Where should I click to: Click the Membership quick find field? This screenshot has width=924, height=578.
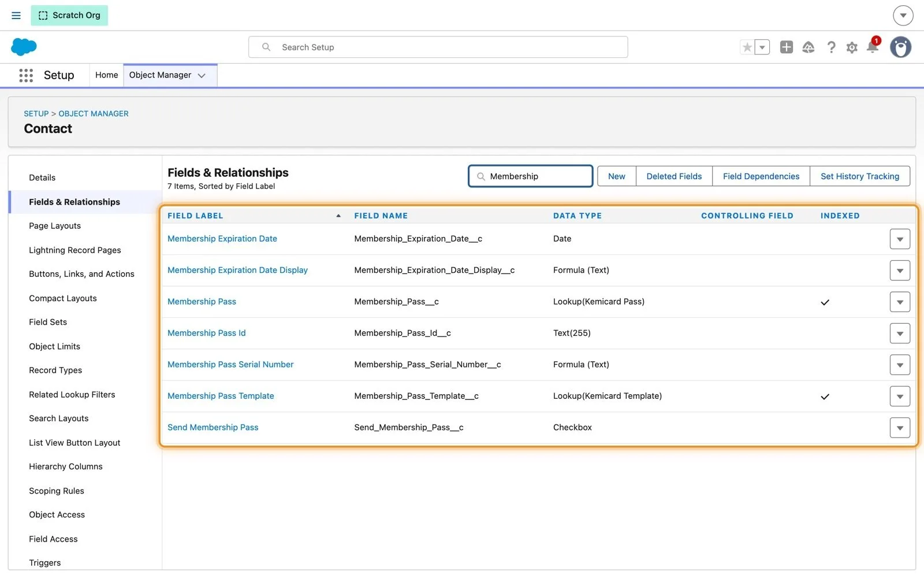530,176
